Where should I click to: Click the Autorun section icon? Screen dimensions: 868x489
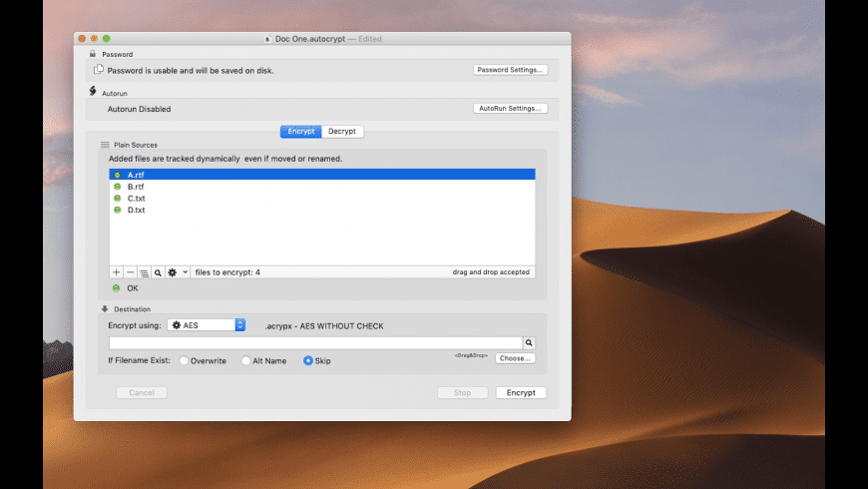[x=93, y=91]
